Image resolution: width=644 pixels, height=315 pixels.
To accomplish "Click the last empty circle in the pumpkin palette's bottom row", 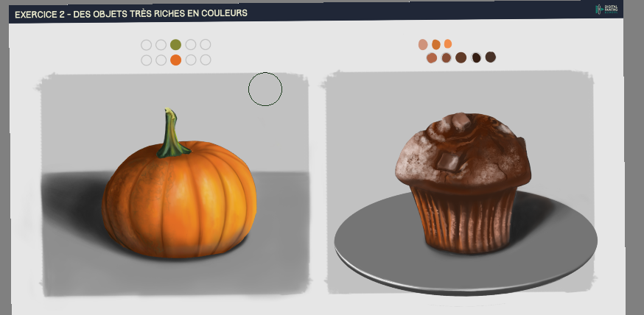I will 206,60.
